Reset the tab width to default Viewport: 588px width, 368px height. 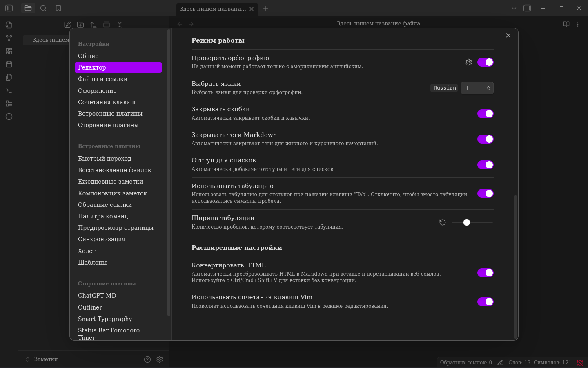coord(442,222)
